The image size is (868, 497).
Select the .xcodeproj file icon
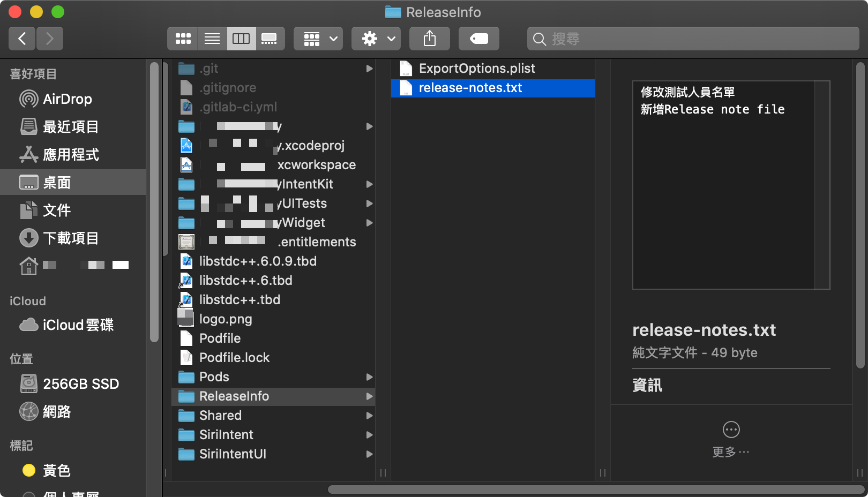(x=186, y=146)
